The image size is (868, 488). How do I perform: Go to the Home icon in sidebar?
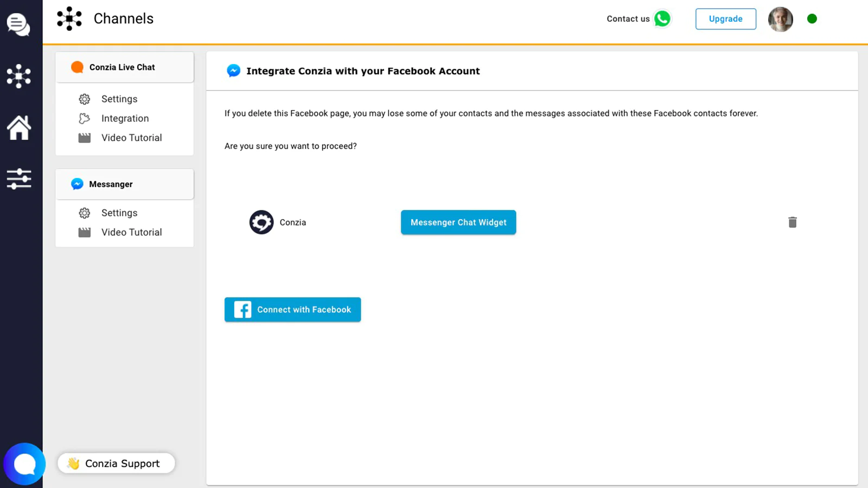click(18, 128)
